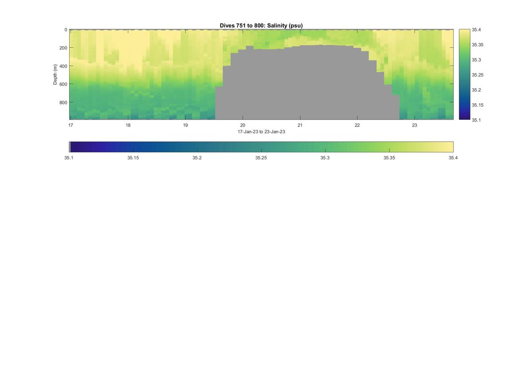Pick the vertical salinity colorbar beside the plot
532x392 pixels.
point(464,74)
